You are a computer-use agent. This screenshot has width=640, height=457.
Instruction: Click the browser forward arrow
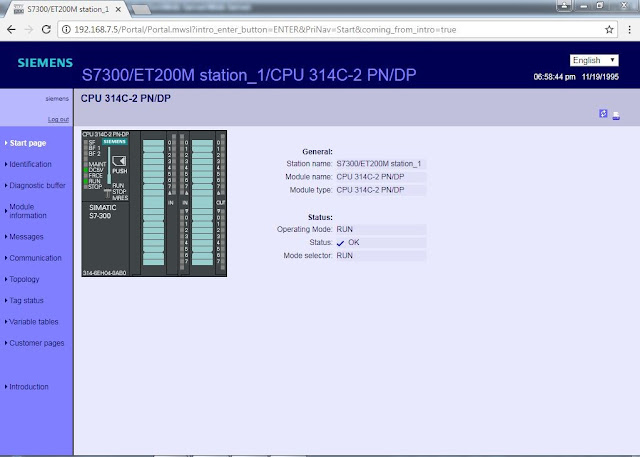(x=29, y=29)
